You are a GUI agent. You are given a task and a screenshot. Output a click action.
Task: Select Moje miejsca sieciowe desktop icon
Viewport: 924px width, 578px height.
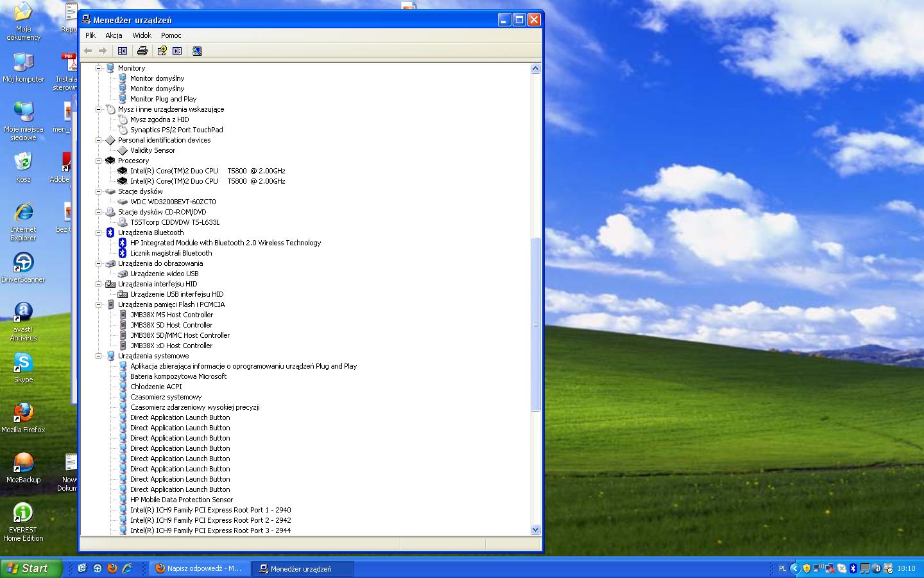[x=24, y=121]
